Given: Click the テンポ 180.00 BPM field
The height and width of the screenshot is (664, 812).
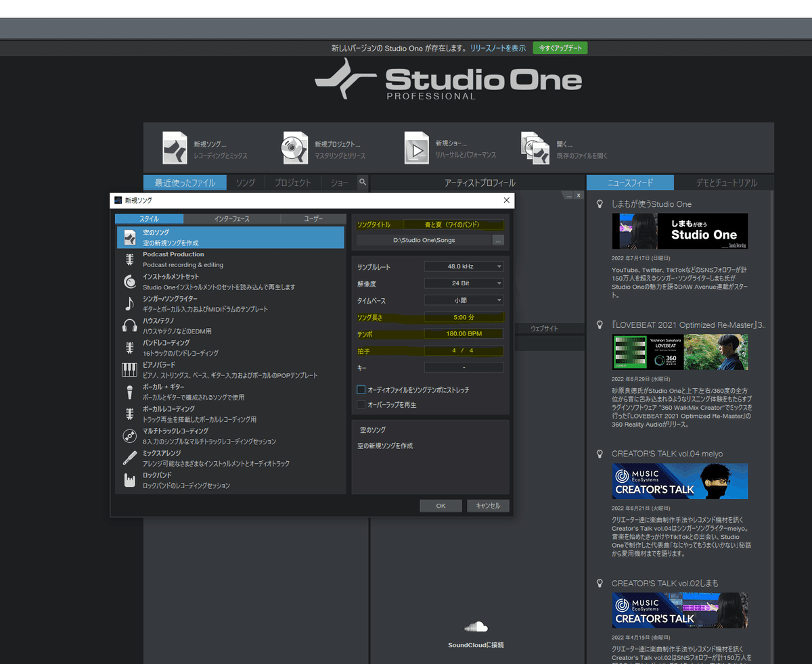Looking at the screenshot, I should click(464, 334).
